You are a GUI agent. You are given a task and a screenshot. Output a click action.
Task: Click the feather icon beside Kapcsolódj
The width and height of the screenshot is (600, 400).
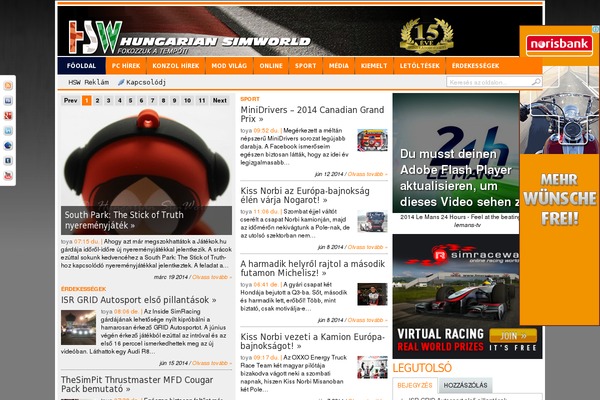(121, 82)
